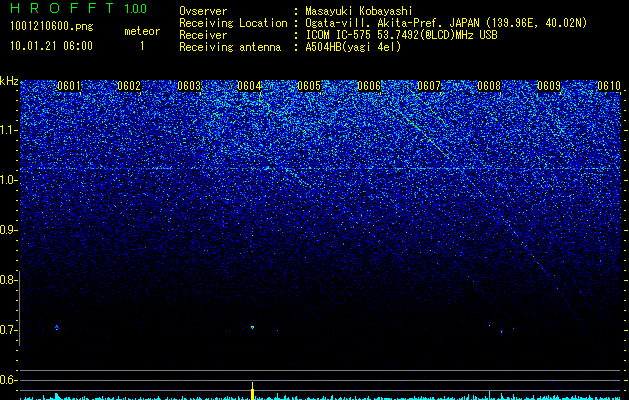Click the 0609 time marker
Screen dimensions: 629x400
pyautogui.click(x=549, y=86)
